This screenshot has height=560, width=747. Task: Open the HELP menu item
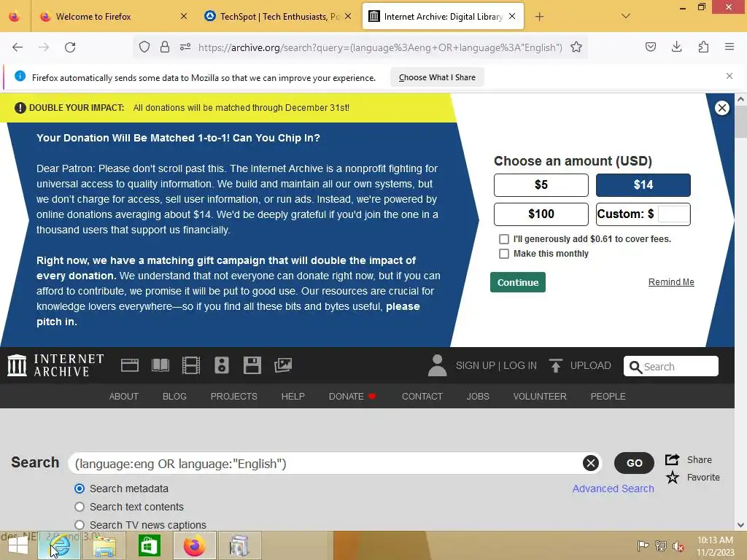tap(293, 396)
